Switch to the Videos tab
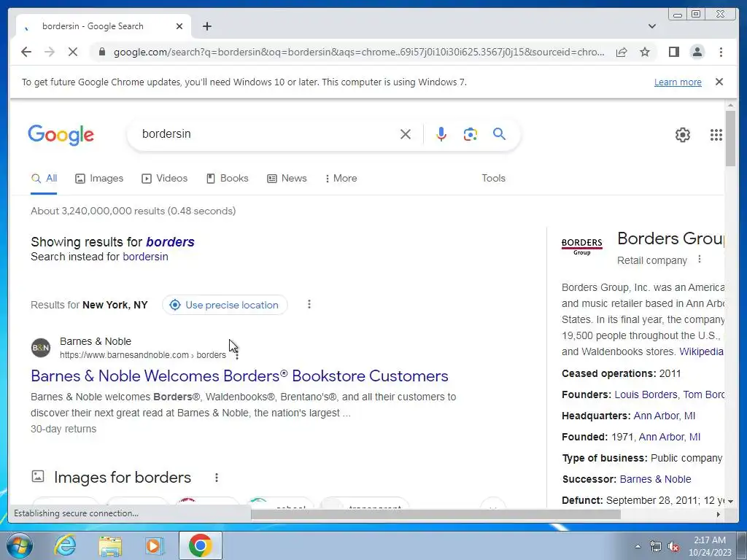The width and height of the screenshot is (747, 560). (x=164, y=178)
